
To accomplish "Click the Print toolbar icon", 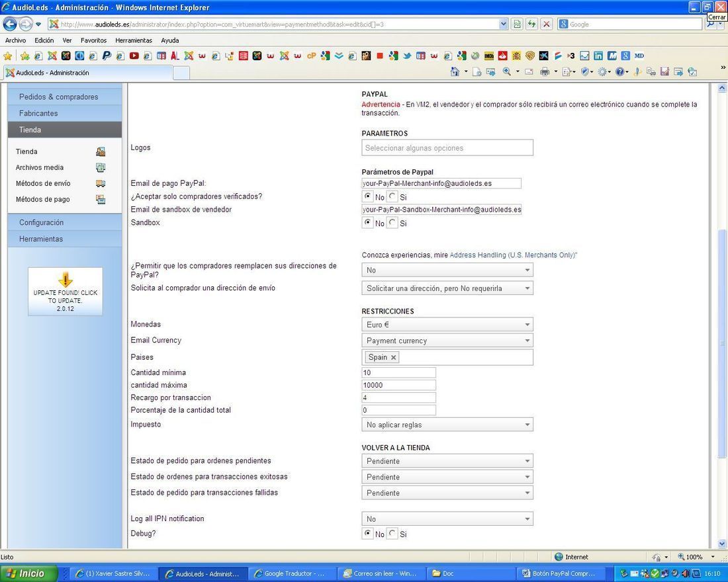I will (x=545, y=71).
